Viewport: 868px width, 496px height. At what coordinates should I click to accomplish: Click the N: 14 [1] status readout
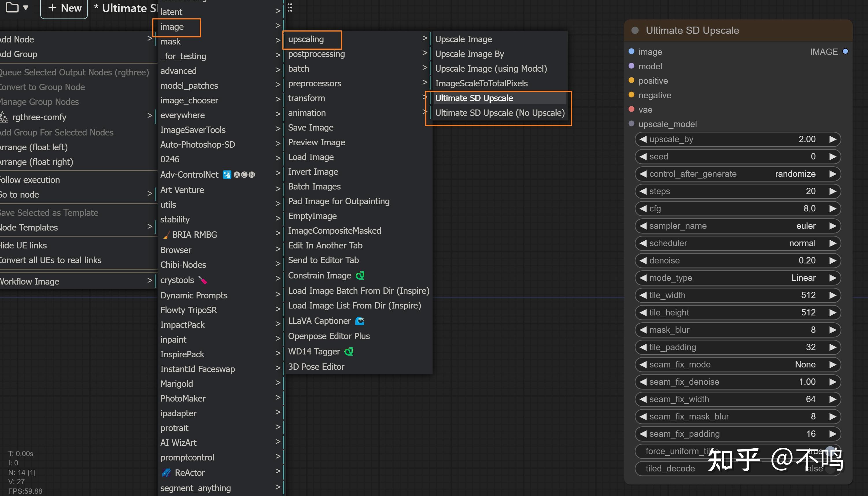(x=22, y=472)
